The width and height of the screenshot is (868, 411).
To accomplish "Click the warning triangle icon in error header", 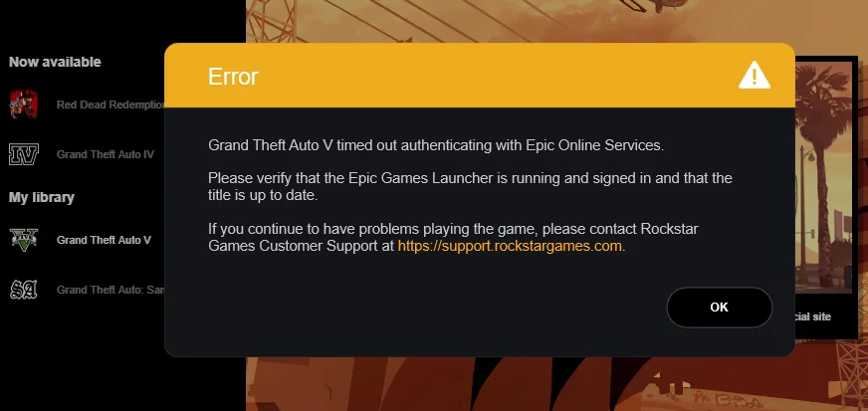I will [754, 76].
